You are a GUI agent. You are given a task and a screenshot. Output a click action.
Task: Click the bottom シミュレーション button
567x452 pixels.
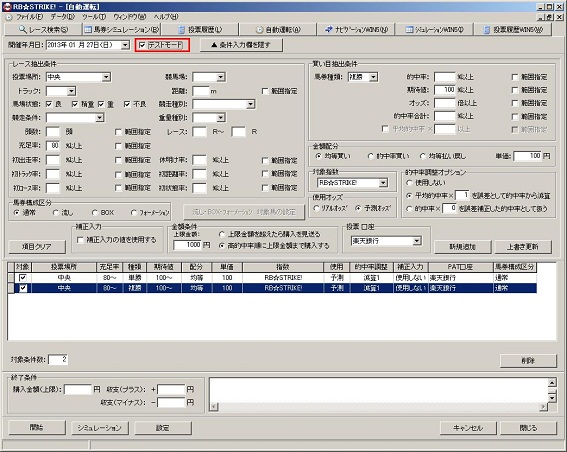(100, 428)
